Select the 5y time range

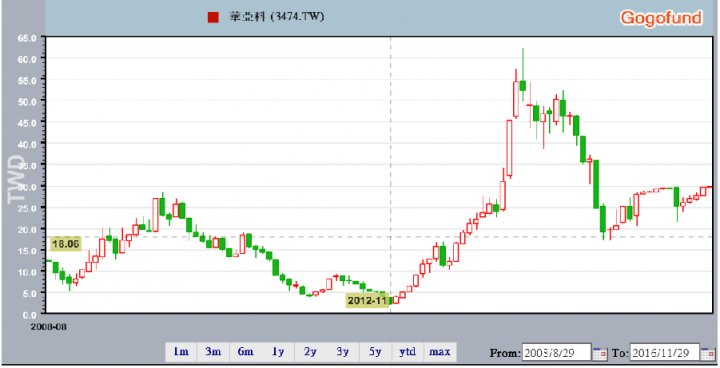click(375, 352)
